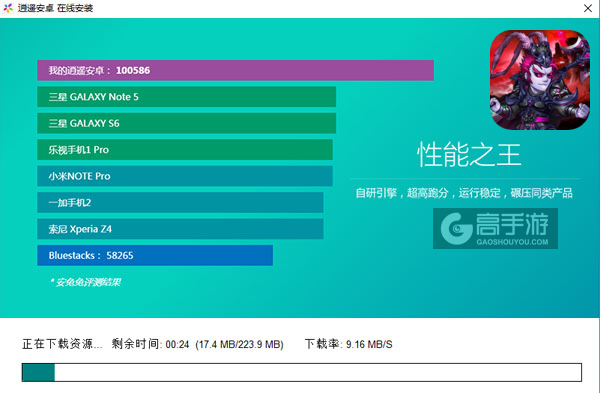
Task: Select the 小米NOTE Pro bar
Action: tap(185, 176)
